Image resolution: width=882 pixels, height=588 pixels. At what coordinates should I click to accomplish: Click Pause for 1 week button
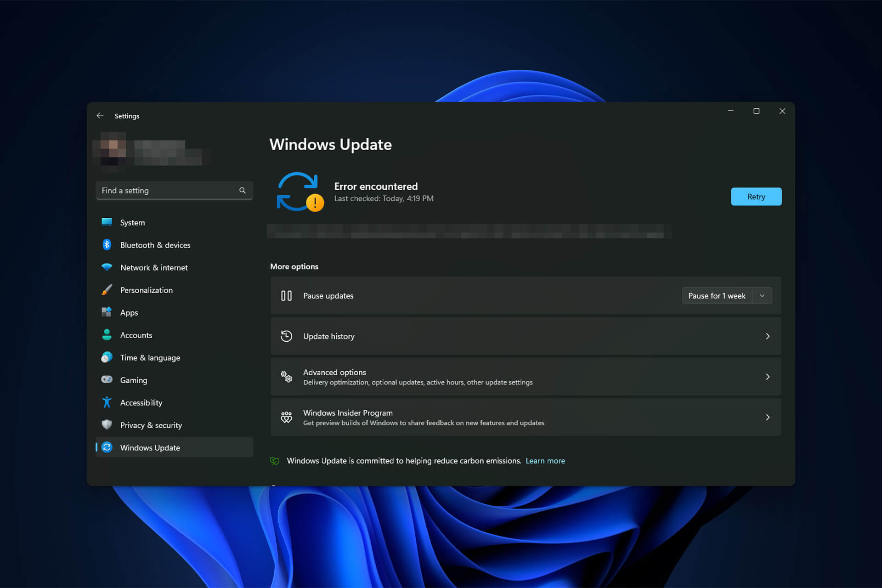click(717, 296)
